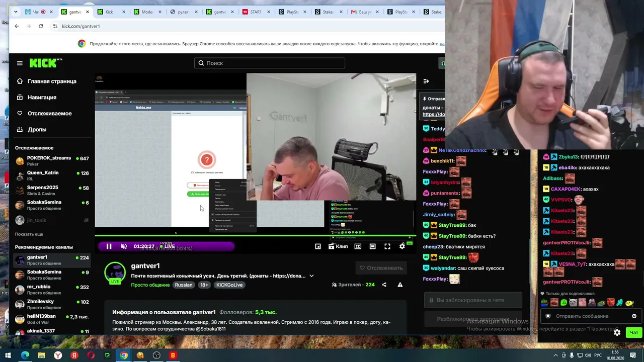Open the video player settings gear
This screenshot has height=362, width=644.
(402, 246)
